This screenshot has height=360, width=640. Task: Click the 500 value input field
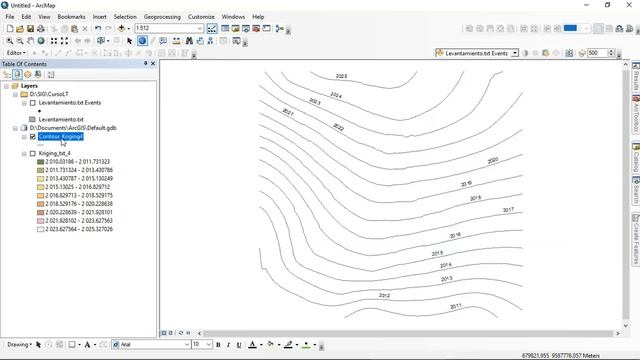(597, 53)
